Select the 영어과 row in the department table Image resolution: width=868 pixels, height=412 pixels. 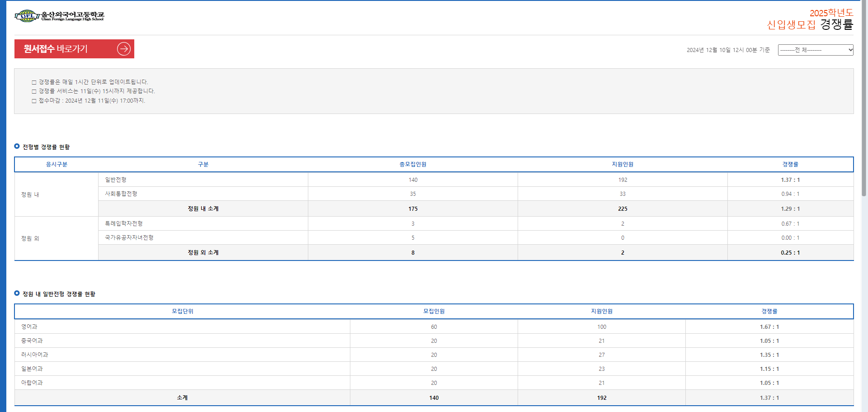click(29, 327)
